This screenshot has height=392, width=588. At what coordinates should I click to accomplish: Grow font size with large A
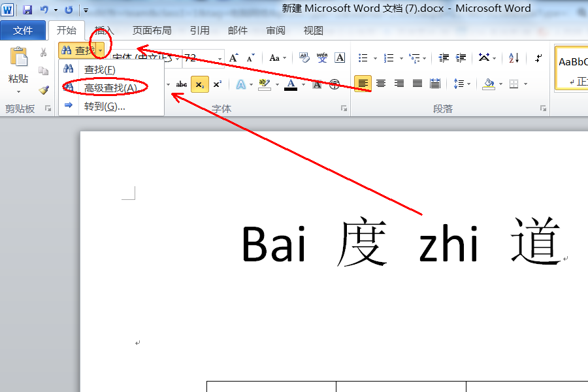233,57
